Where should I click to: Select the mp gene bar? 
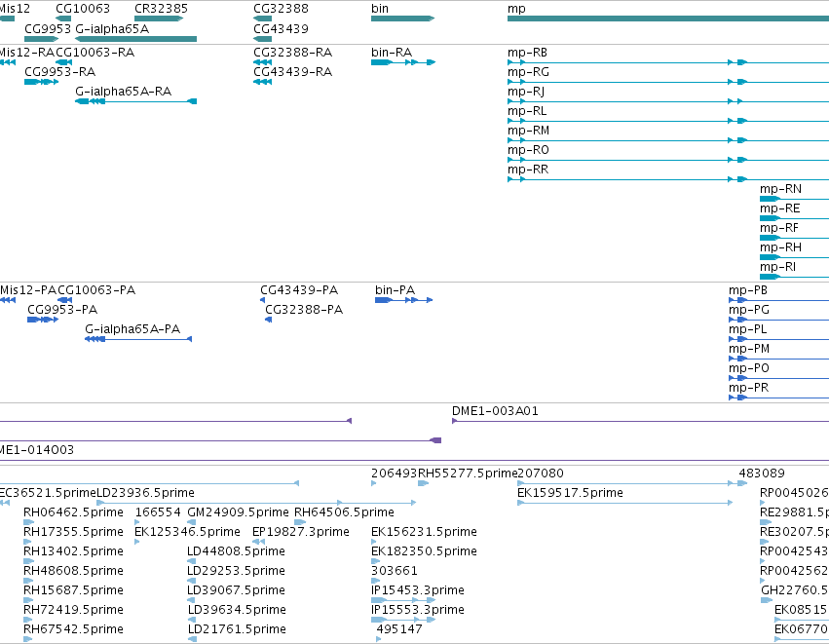(668, 19)
